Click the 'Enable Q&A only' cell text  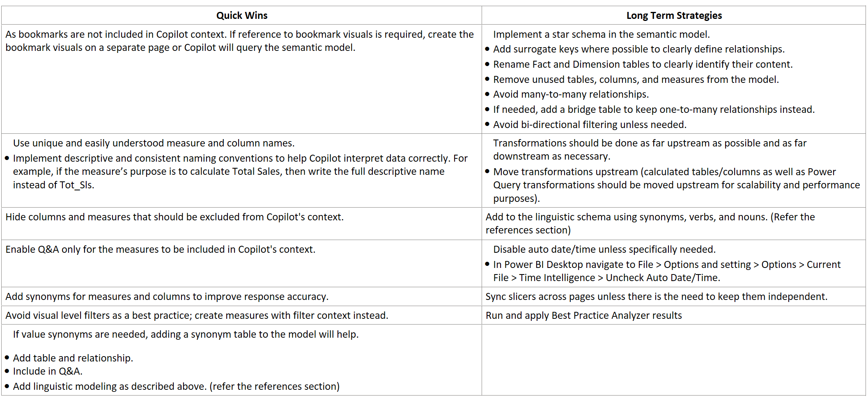pyautogui.click(x=160, y=249)
